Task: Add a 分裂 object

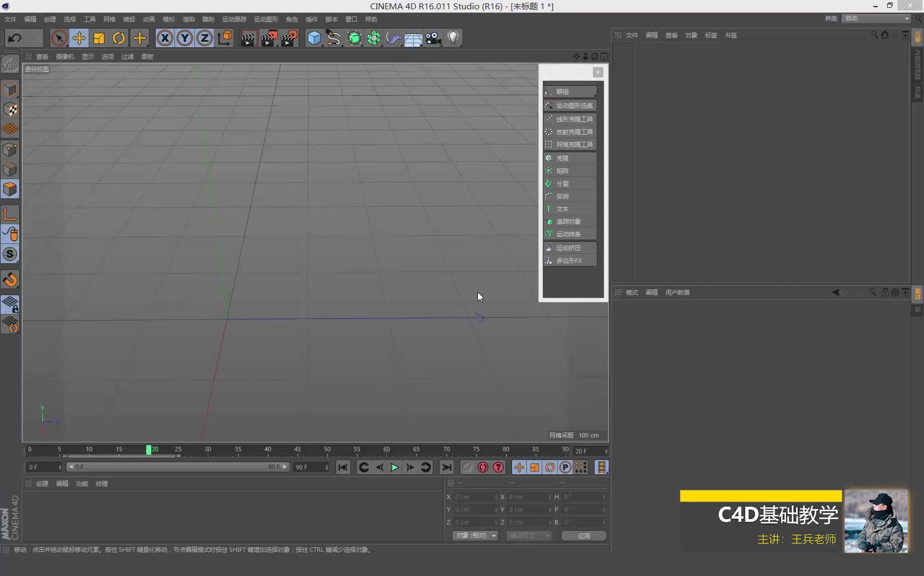Action: [570, 184]
